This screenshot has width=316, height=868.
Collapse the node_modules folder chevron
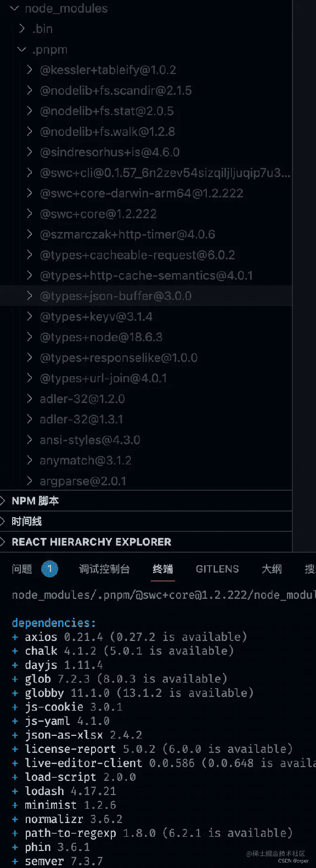point(14,8)
